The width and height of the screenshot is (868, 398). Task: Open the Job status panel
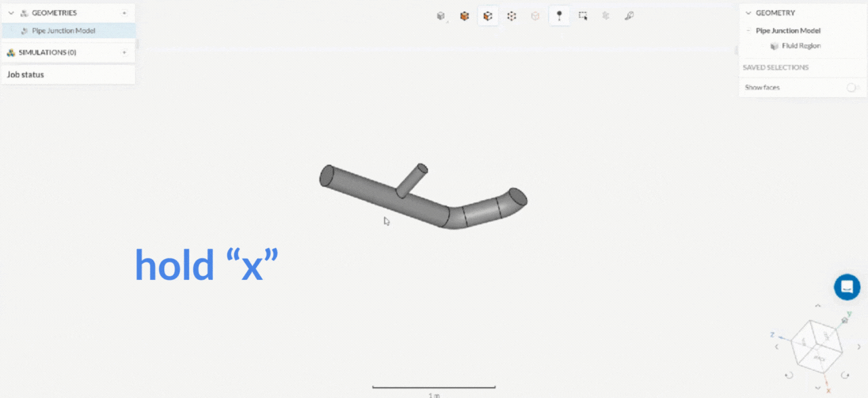(26, 75)
